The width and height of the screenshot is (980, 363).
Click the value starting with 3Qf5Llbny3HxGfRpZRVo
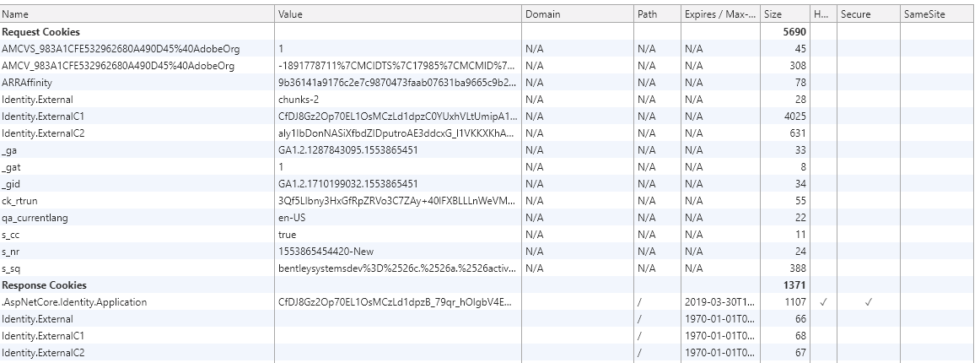tap(398, 200)
